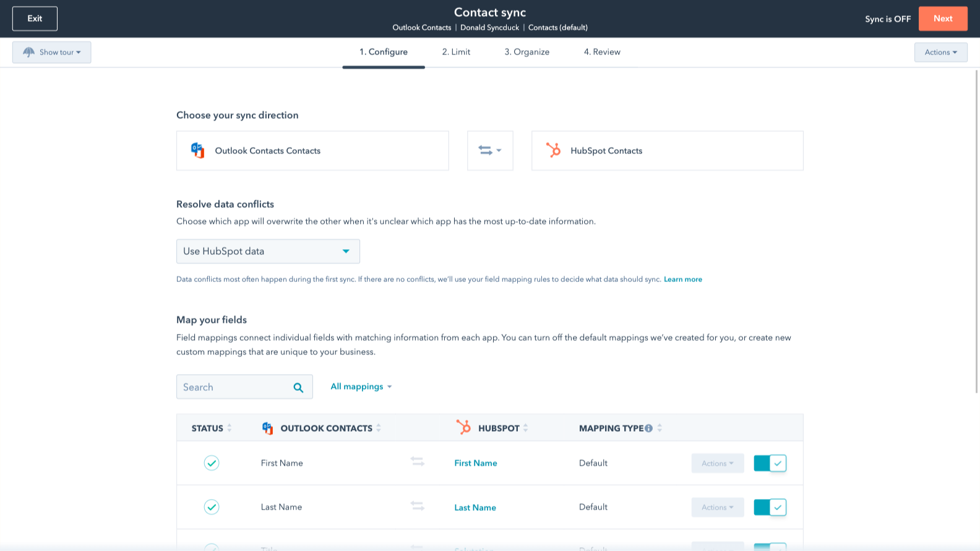980x551 pixels.
Task: Click the mappings Search input field
Action: (x=234, y=387)
